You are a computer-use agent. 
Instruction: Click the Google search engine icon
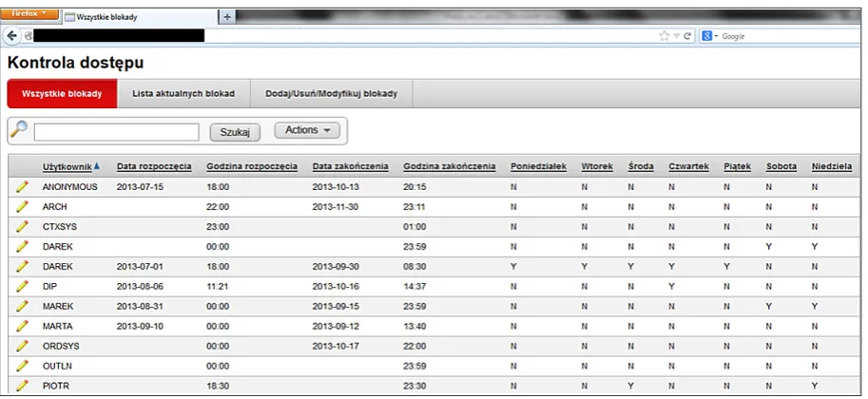(x=707, y=36)
